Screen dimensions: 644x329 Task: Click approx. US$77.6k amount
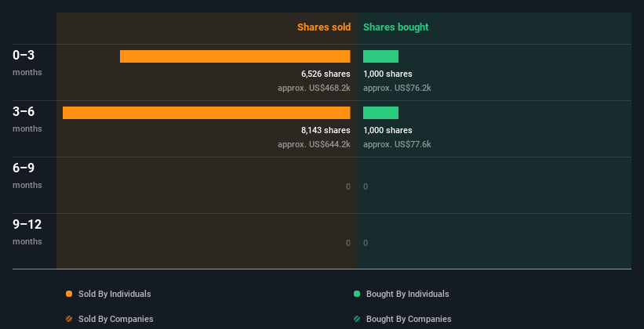click(x=397, y=144)
